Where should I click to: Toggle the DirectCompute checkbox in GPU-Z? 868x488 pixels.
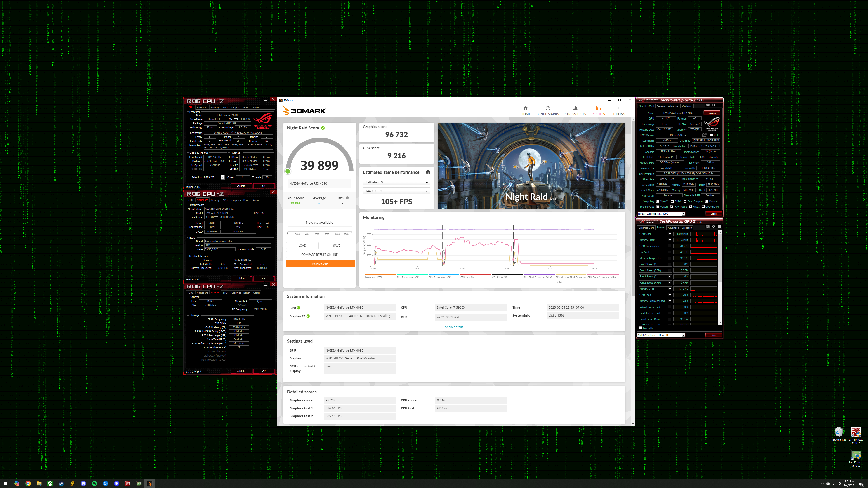click(685, 201)
